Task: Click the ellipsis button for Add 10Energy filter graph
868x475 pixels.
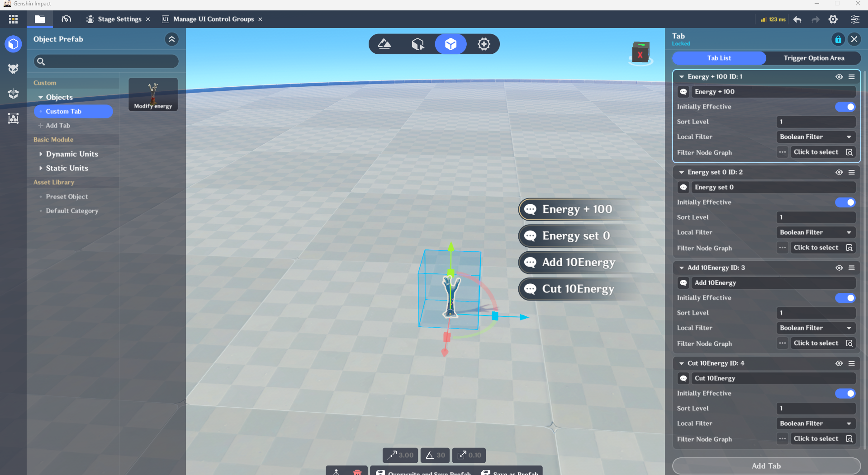Action: pos(783,343)
